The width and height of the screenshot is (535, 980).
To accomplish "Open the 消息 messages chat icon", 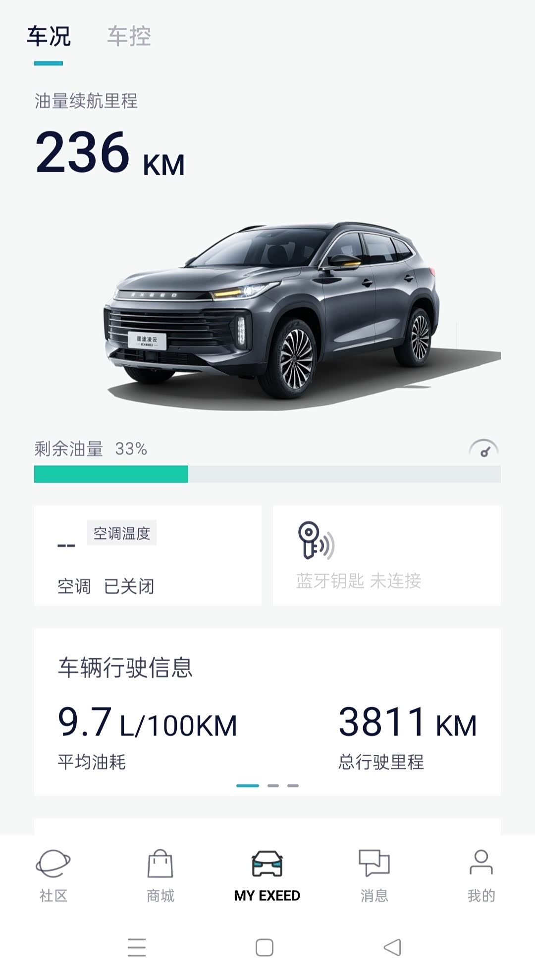I will (374, 864).
